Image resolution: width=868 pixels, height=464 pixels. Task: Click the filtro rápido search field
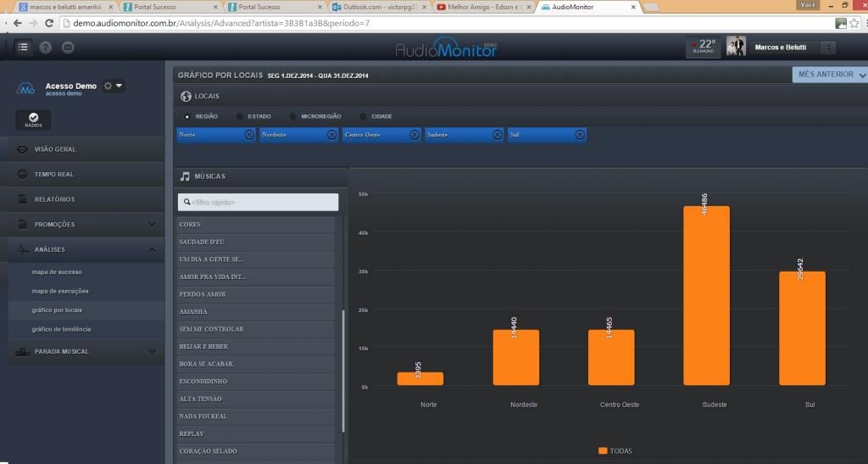click(x=259, y=202)
